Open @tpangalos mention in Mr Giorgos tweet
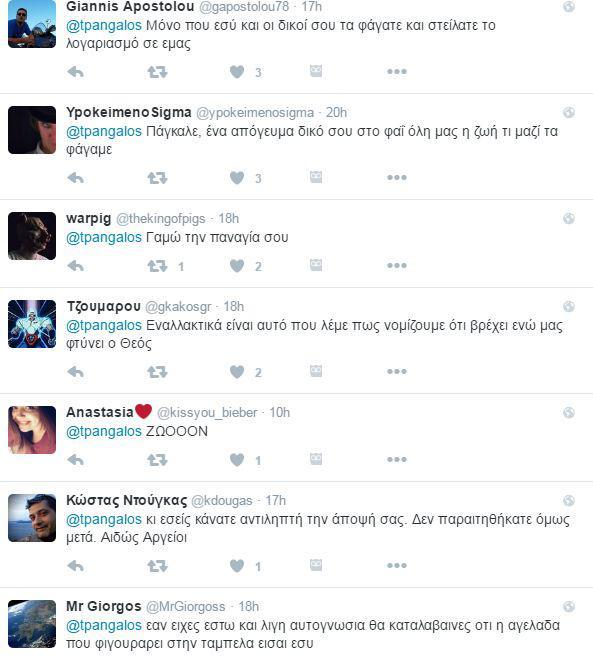Image resolution: width=593 pixels, height=658 pixels. click(x=104, y=625)
